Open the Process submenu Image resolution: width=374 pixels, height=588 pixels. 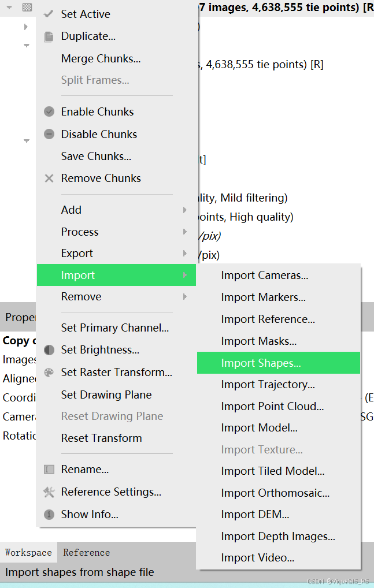tap(80, 232)
